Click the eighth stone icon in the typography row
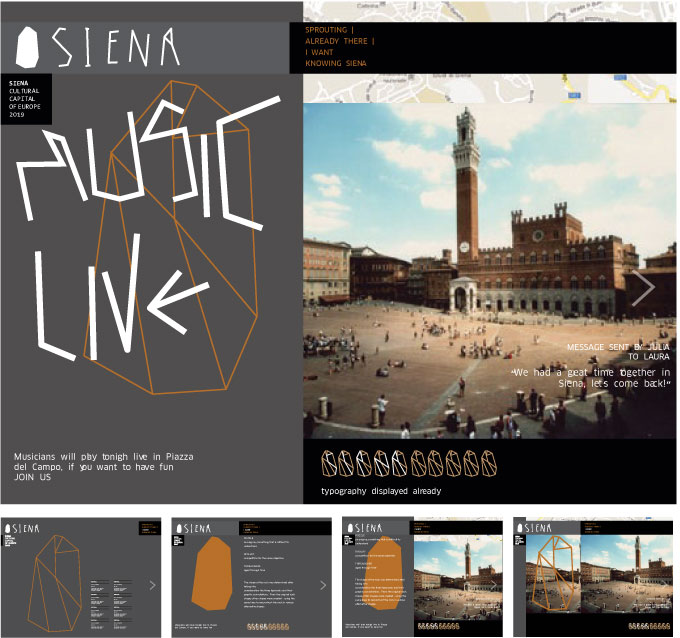 click(x=454, y=463)
